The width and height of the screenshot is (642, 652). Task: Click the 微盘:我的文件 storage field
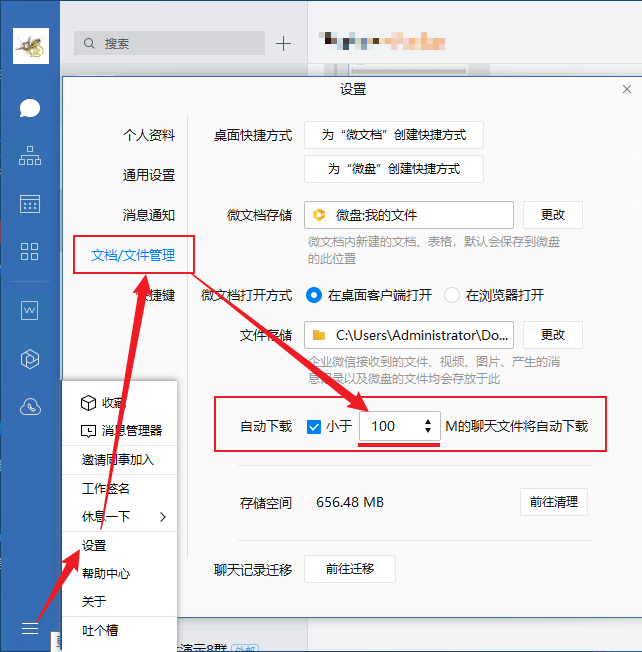409,215
